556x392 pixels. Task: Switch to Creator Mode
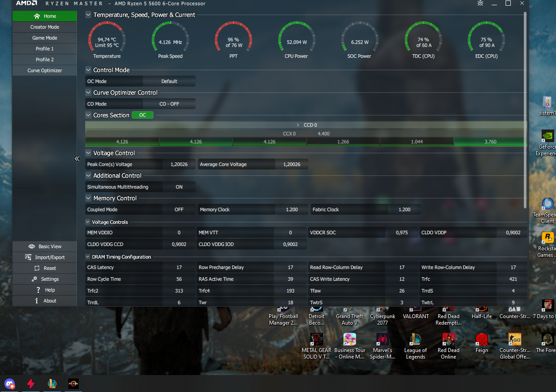45,27
